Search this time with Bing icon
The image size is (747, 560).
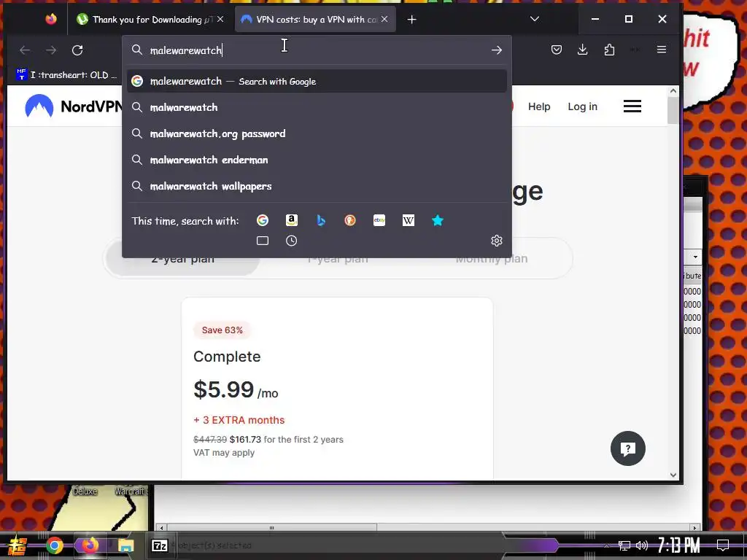click(x=321, y=220)
